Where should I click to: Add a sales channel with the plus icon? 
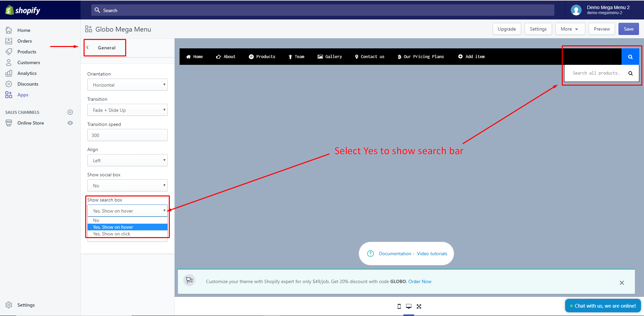point(70,112)
